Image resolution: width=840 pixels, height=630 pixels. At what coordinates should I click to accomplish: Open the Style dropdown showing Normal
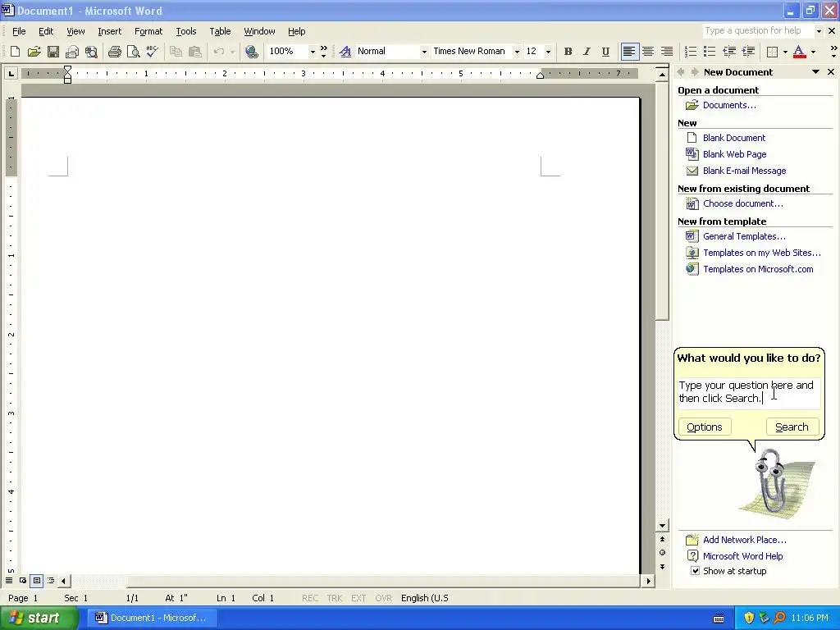(424, 52)
